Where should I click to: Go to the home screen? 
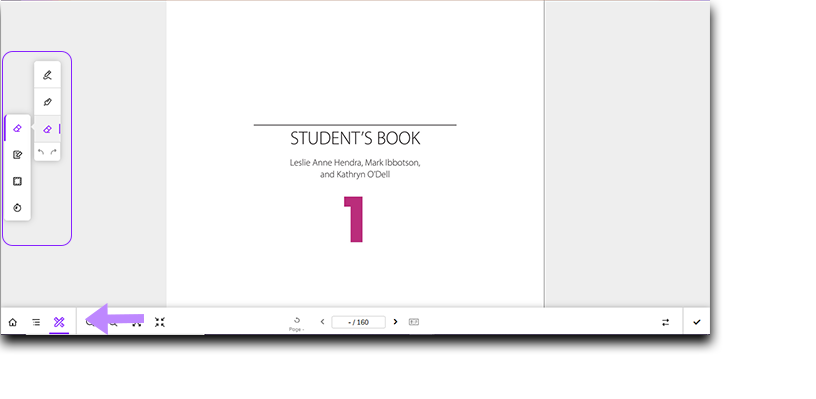pos(12,323)
